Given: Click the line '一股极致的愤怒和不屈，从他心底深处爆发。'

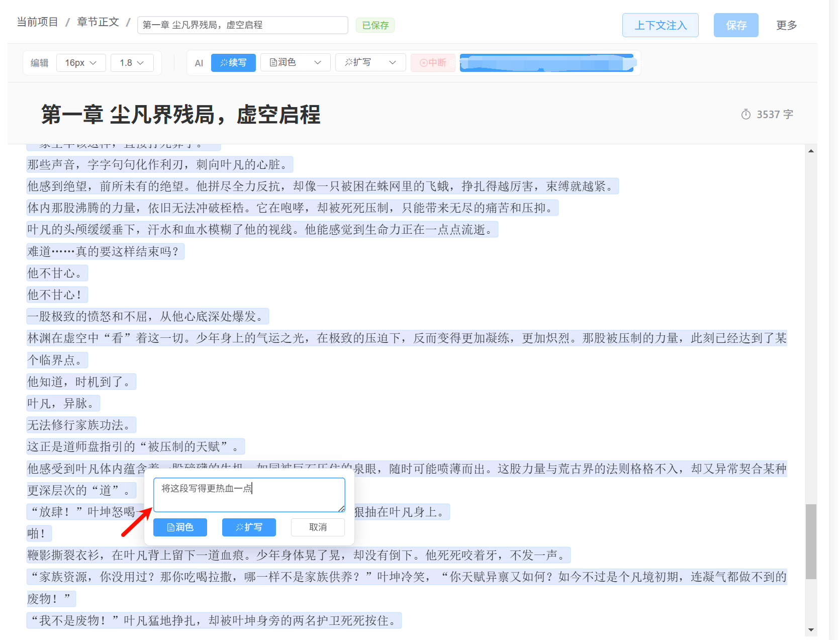Looking at the screenshot, I should [x=148, y=316].
